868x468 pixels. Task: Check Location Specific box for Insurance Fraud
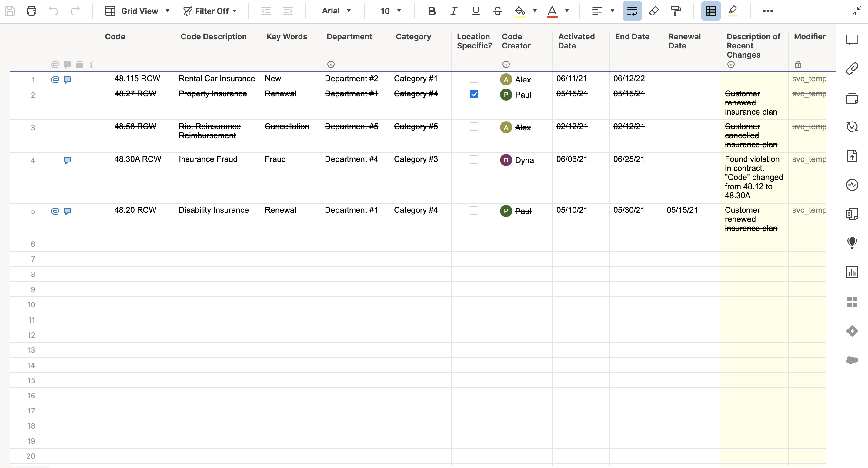[474, 159]
